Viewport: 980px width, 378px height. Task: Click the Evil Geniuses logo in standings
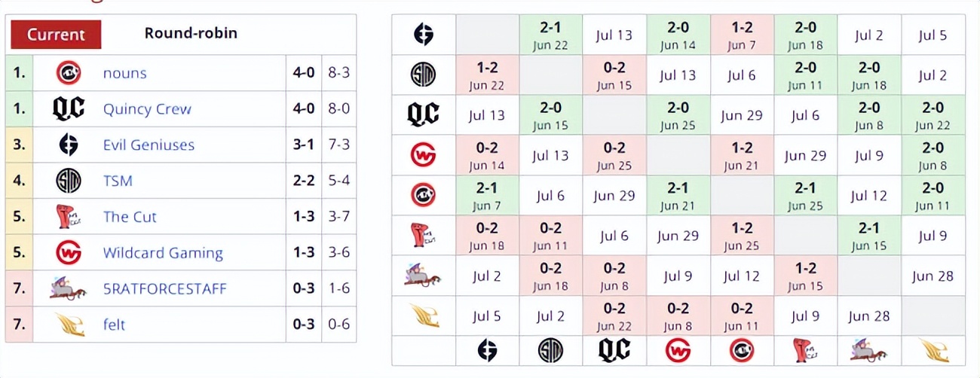(69, 145)
